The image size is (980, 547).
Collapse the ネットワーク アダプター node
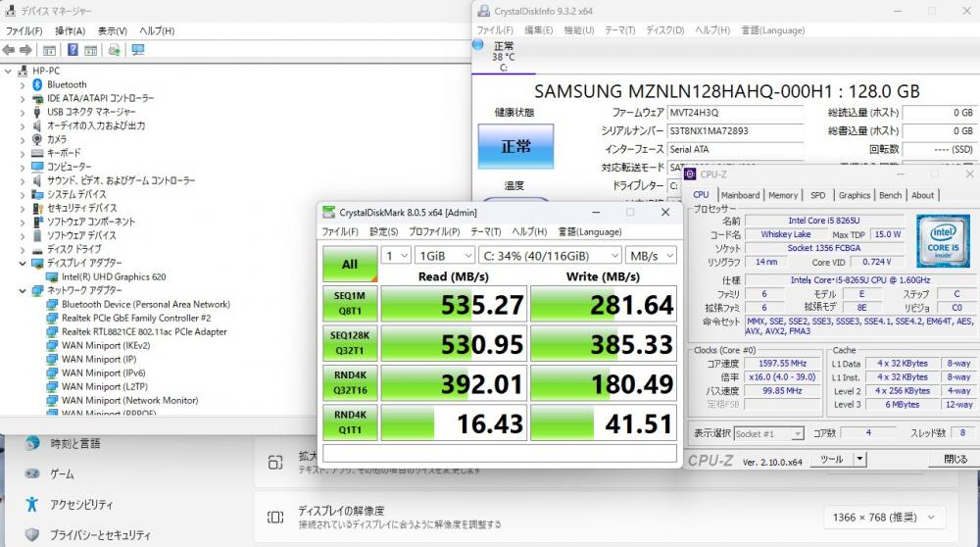(x=23, y=291)
